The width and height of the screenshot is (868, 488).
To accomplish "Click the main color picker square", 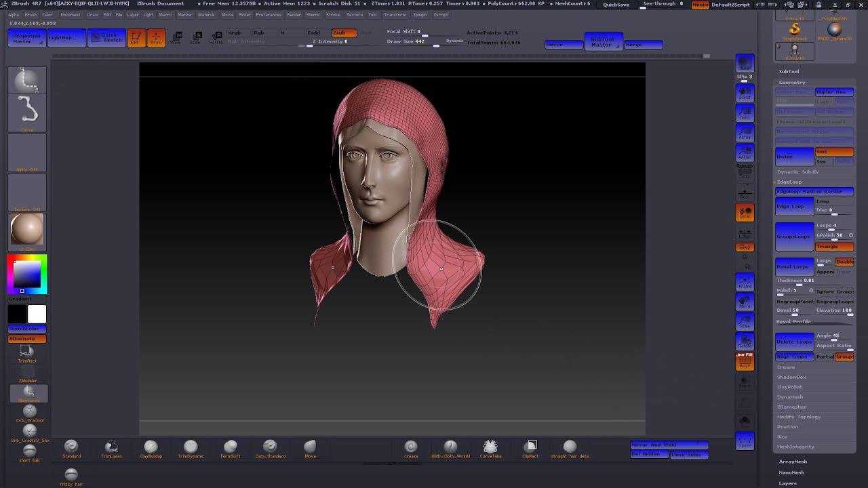I will [27, 274].
